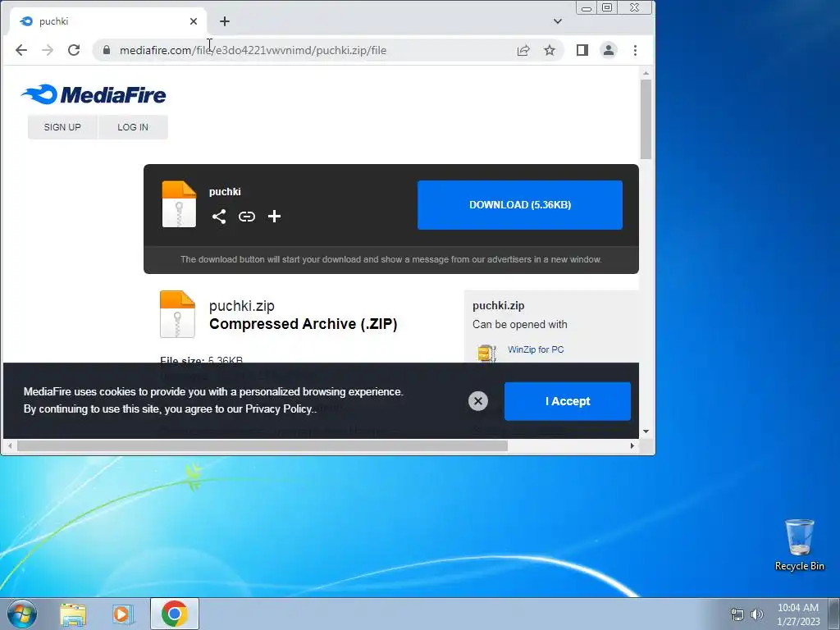
Task: Open the WinZip for PC link
Action: click(536, 349)
